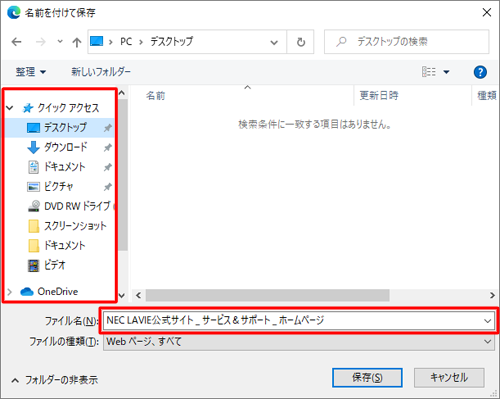This screenshot has height=399, width=500.
Task: Select DVD RW ドライブ in the navigation pane
Action: point(77,206)
